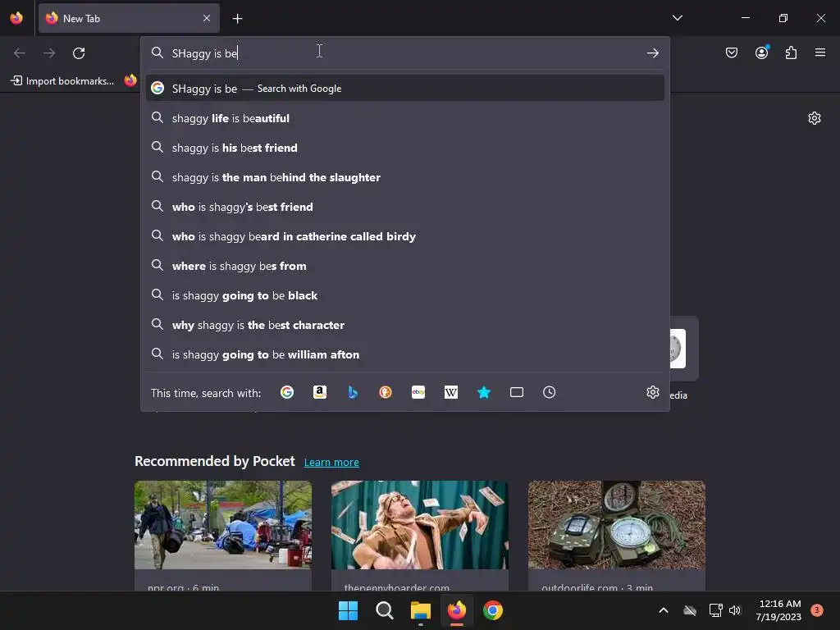Search bookmarks with the star icon
This screenshot has width=840, height=630.
[484, 392]
